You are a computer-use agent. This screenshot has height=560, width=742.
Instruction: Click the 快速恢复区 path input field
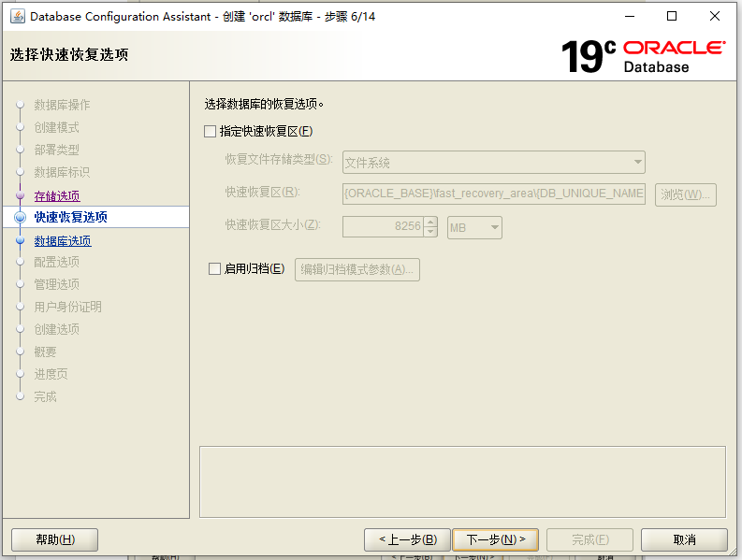click(x=493, y=194)
